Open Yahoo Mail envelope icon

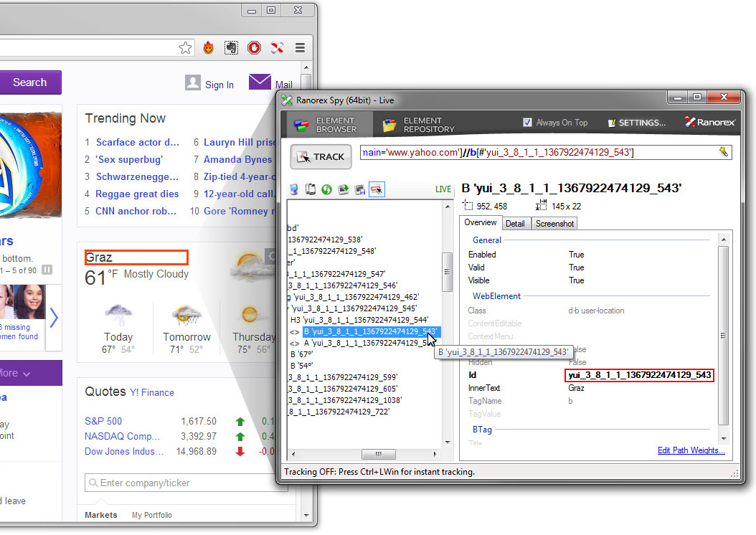coord(260,82)
